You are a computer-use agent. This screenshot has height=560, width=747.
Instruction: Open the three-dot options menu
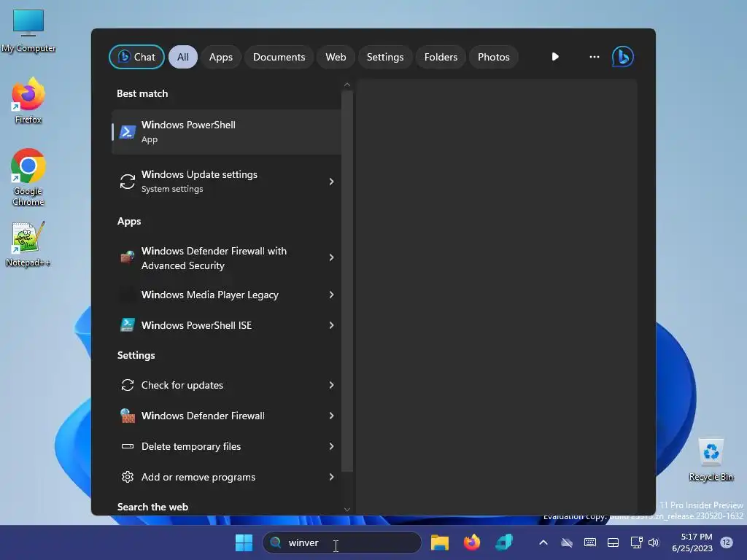tap(594, 57)
